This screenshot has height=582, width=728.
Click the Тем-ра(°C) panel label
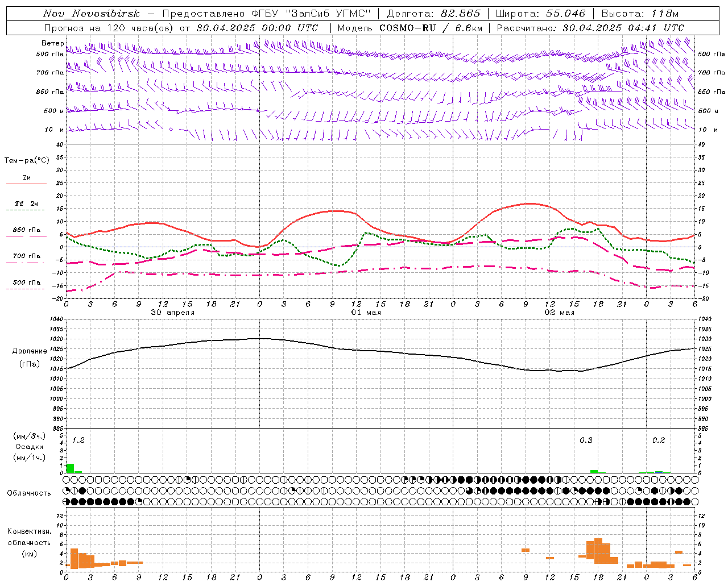coord(27,161)
